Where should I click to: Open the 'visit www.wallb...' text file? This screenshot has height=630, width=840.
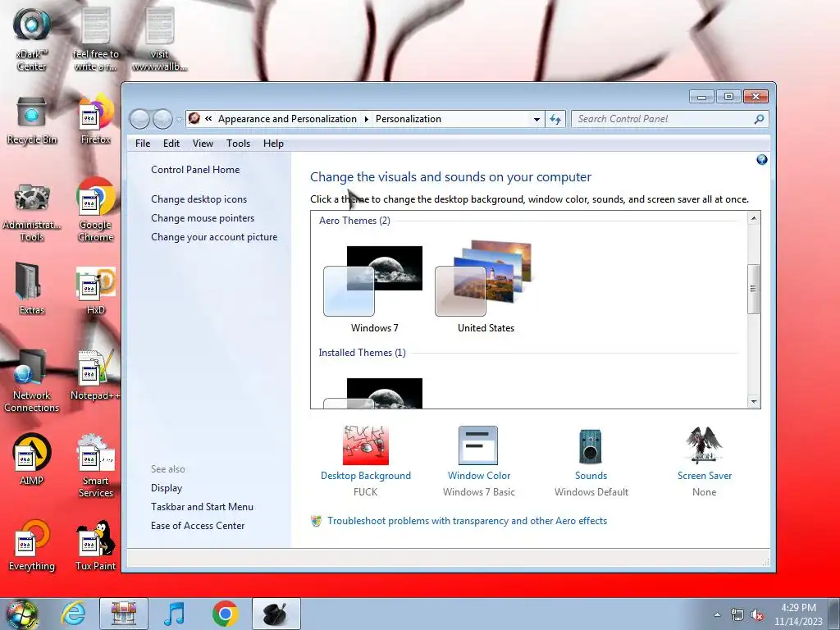(x=160, y=39)
